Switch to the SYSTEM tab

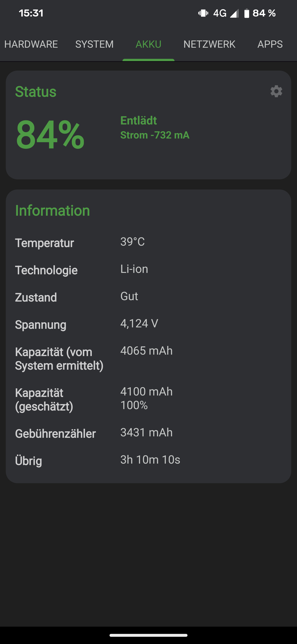click(x=94, y=44)
